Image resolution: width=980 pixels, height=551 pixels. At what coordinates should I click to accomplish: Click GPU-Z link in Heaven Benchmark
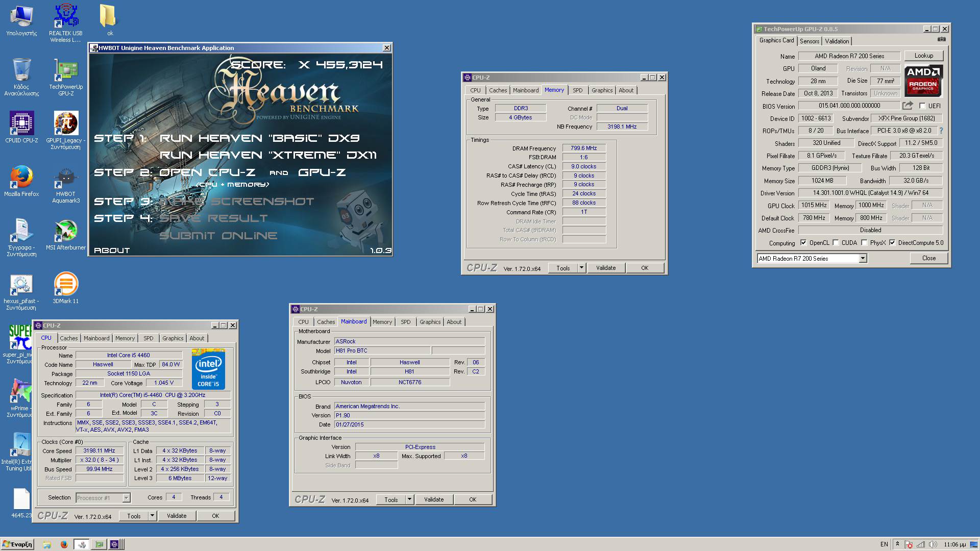322,172
